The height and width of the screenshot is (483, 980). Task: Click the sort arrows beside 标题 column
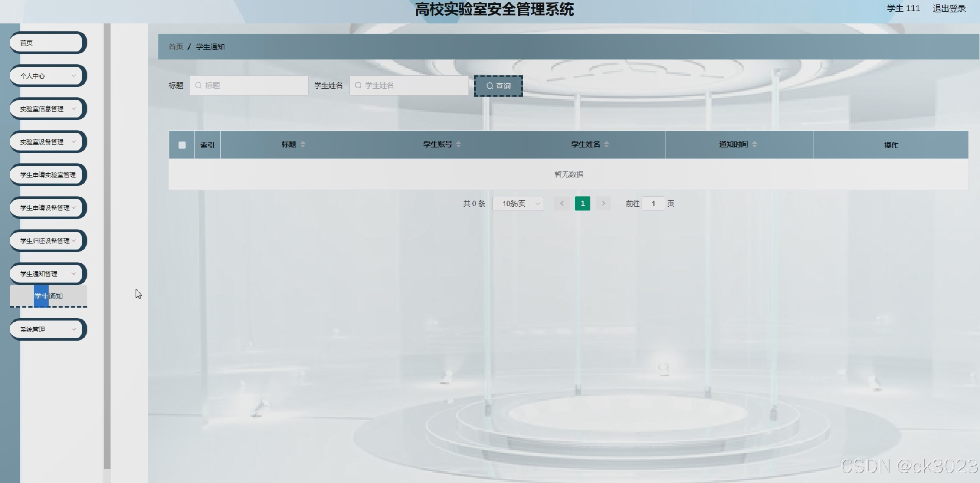point(303,145)
